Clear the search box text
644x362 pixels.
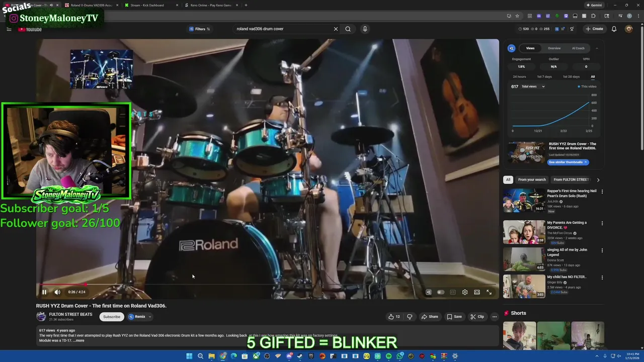336,29
